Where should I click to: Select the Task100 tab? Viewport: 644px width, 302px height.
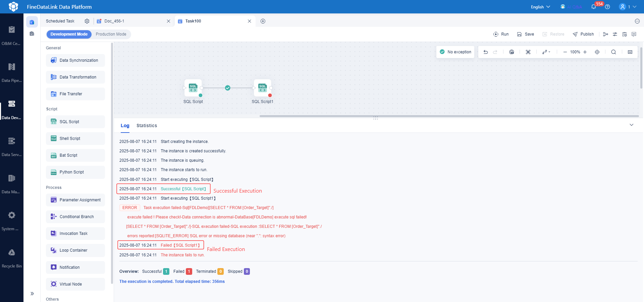tap(215, 21)
